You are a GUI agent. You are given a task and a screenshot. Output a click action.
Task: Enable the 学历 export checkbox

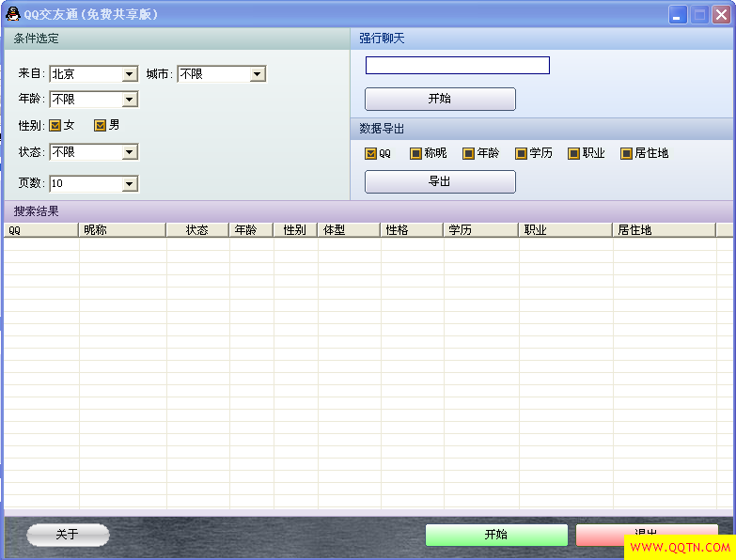[522, 153]
